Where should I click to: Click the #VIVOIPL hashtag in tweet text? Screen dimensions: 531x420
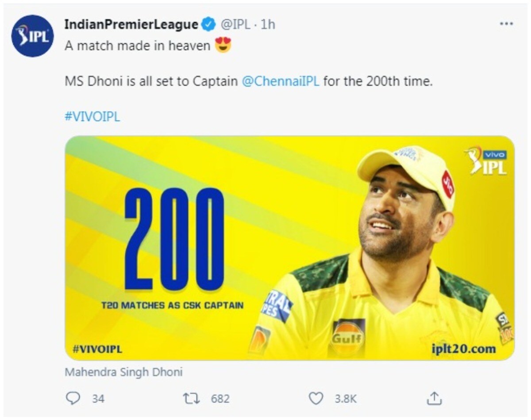click(92, 117)
